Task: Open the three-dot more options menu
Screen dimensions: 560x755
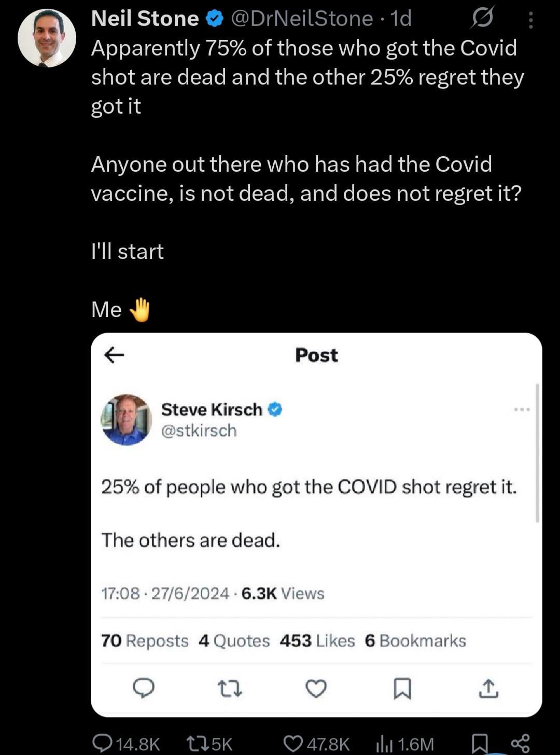Action: [530, 20]
